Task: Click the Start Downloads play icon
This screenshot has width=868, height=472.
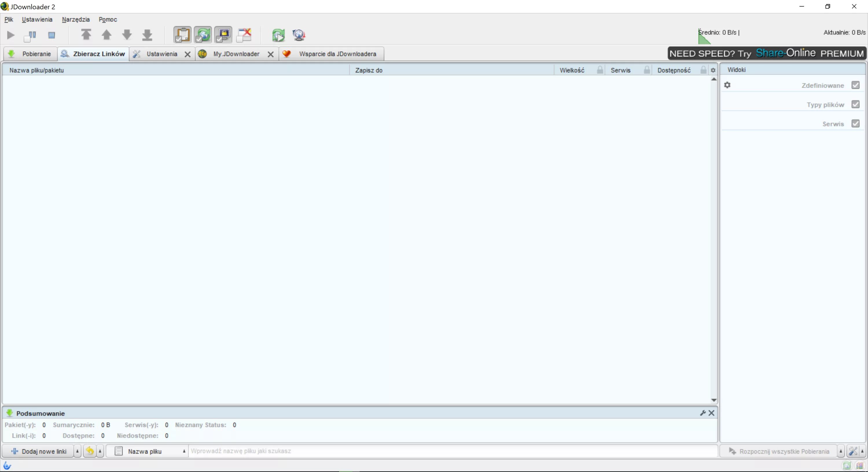Action: [10, 35]
